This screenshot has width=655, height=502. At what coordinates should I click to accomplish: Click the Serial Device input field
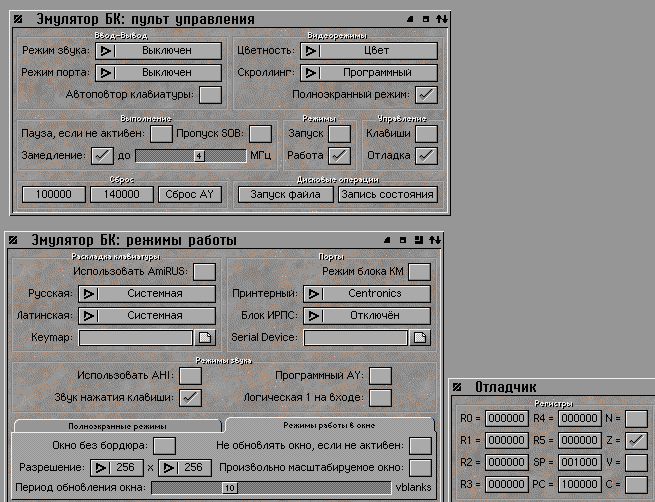pos(355,337)
